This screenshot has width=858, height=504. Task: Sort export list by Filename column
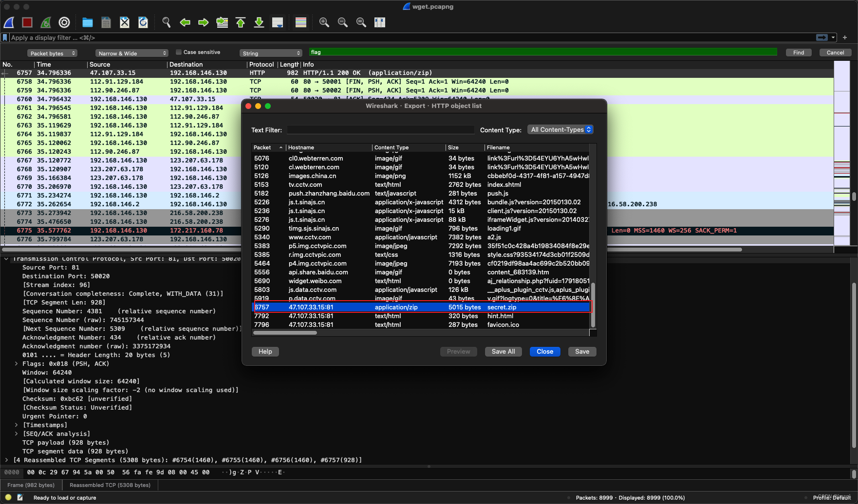click(537, 147)
